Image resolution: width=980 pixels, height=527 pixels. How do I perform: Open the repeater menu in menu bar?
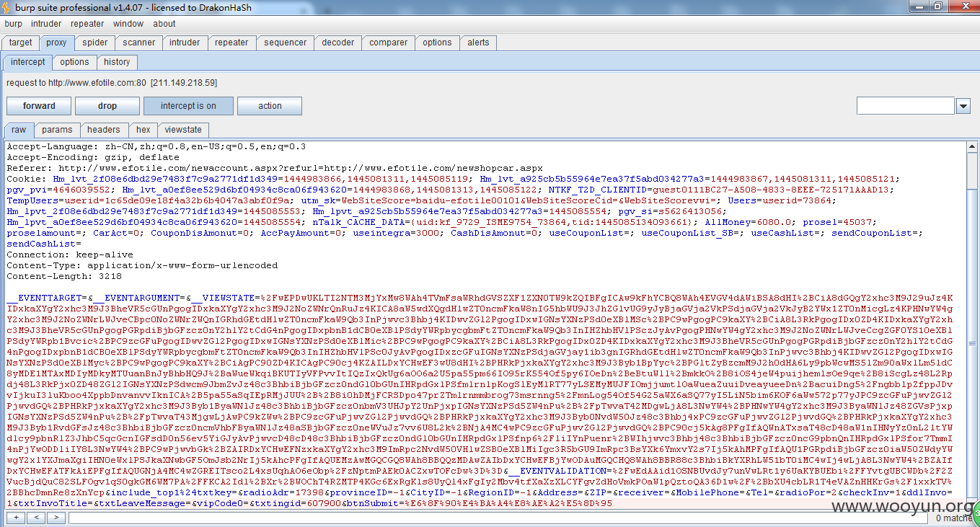click(87, 24)
